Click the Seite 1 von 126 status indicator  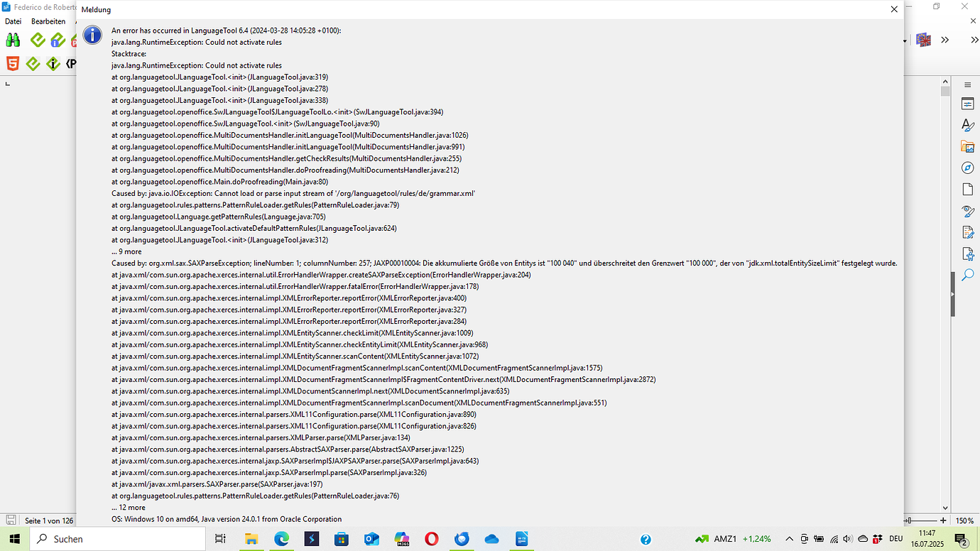(49, 520)
